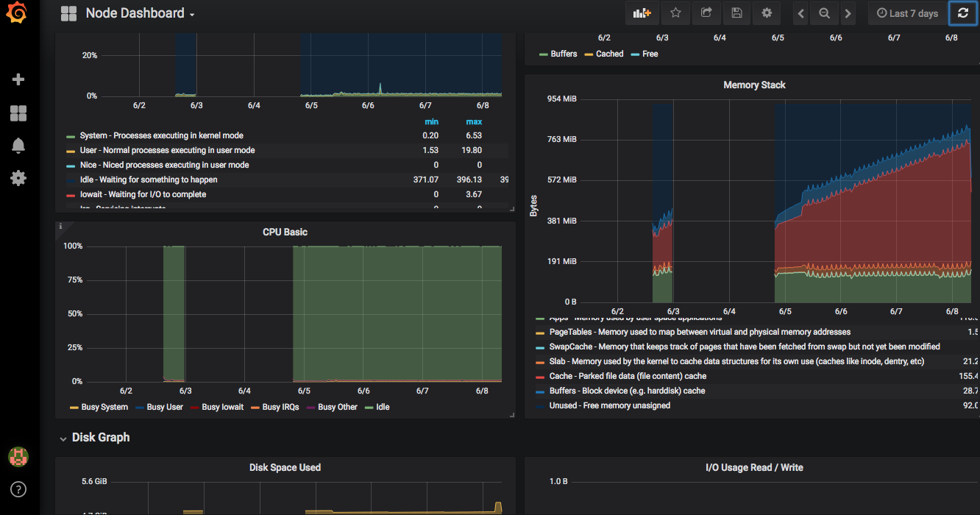Shift time range backward arrow
Image resolution: width=980 pixels, height=515 pixels.
click(x=801, y=13)
